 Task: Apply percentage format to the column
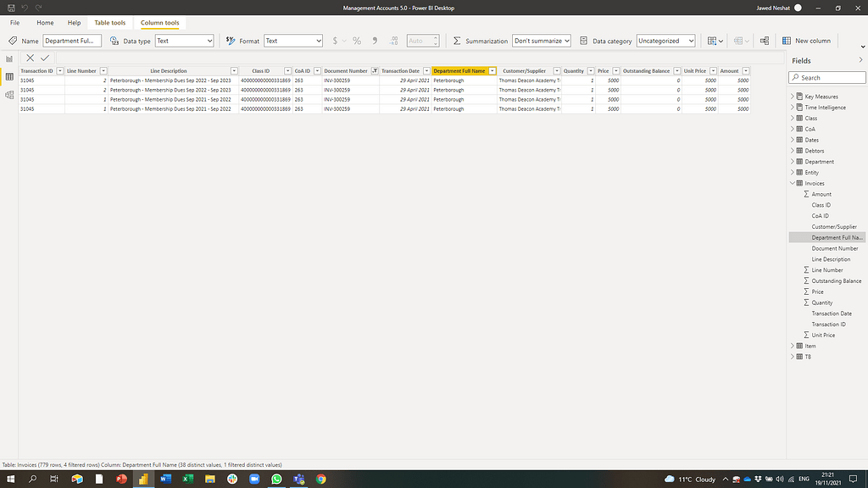(356, 40)
